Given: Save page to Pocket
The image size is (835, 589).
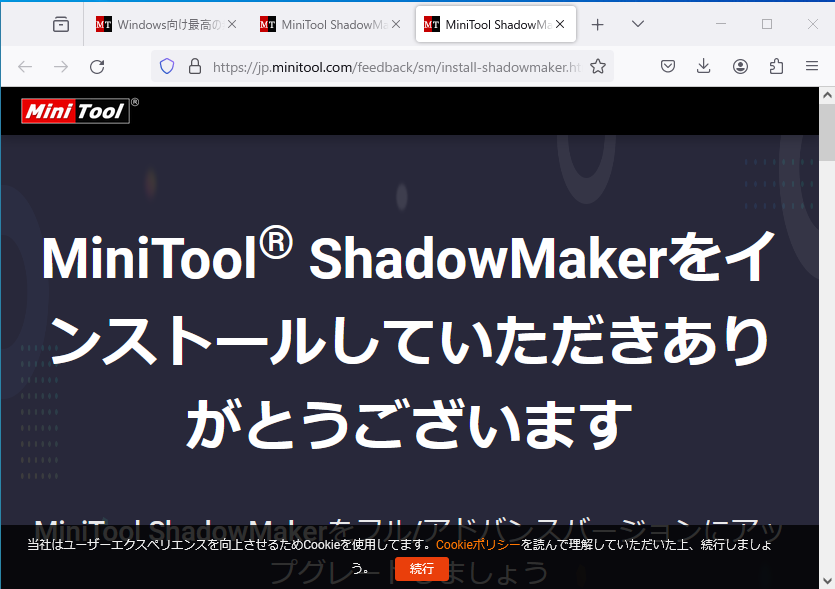Looking at the screenshot, I should point(668,67).
